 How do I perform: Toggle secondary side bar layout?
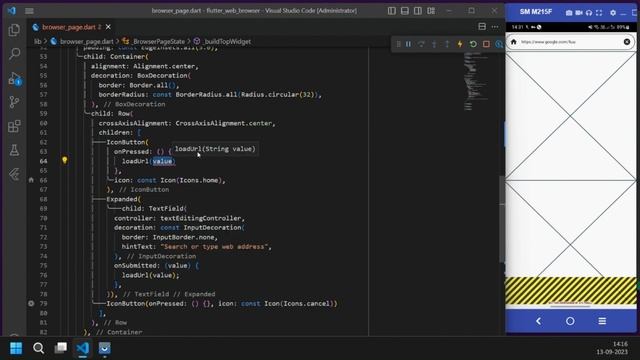[x=418, y=11]
